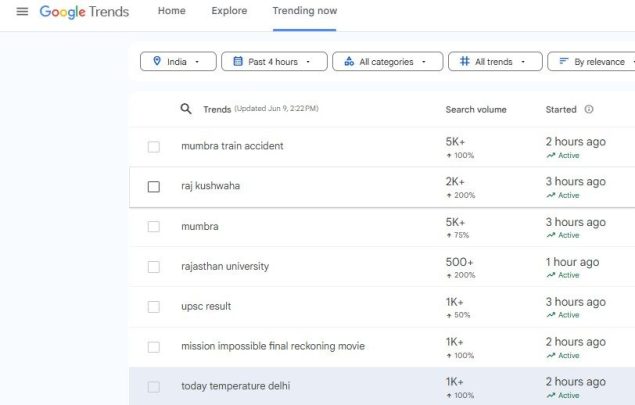
Task: Open the Past 4 hours time dropdown
Action: point(274,62)
